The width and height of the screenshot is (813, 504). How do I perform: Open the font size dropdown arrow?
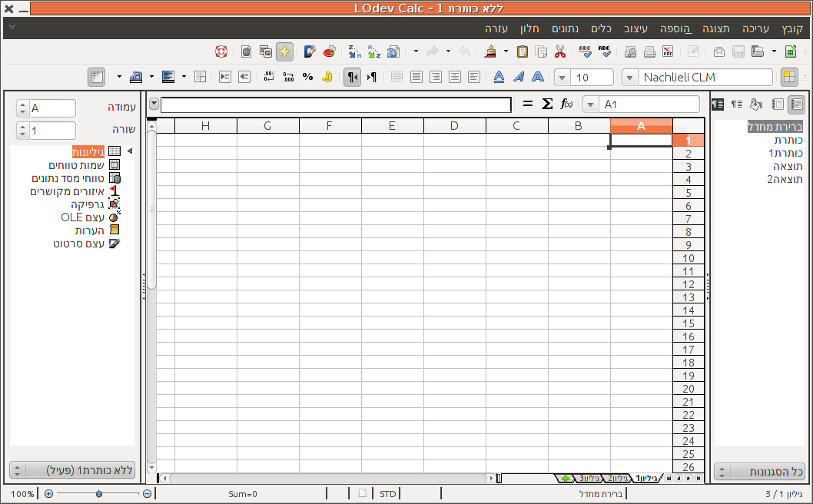click(x=562, y=78)
